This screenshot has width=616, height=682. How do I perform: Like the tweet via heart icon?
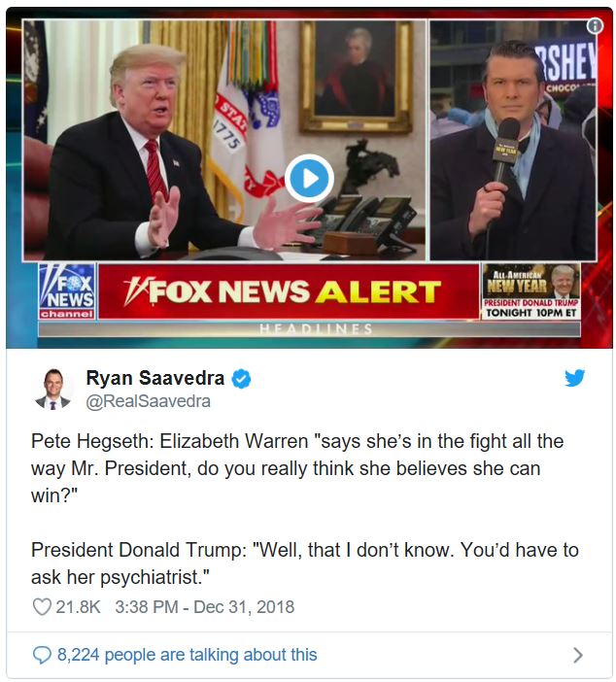(x=42, y=607)
